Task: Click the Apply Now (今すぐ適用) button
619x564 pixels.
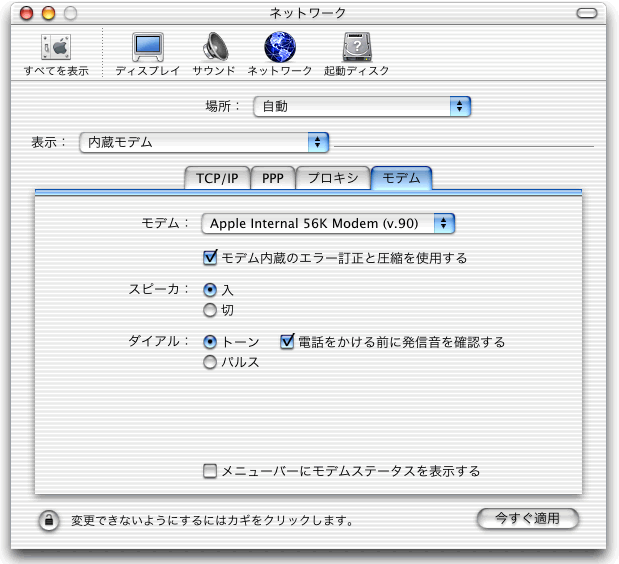Action: coord(528,518)
